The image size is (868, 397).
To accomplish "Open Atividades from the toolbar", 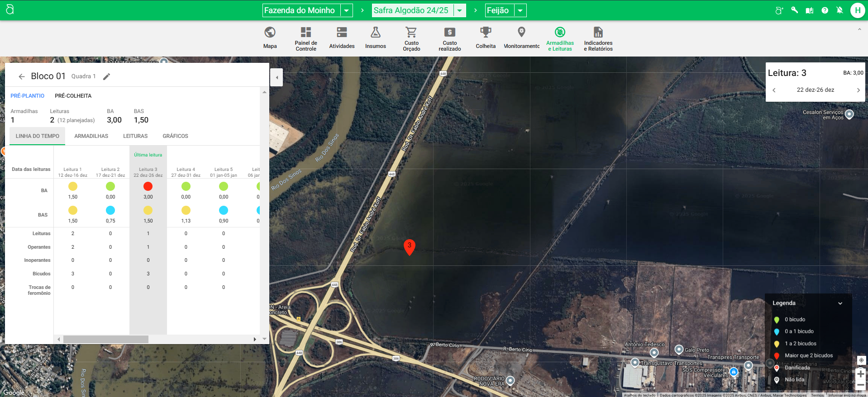I will [x=342, y=33].
